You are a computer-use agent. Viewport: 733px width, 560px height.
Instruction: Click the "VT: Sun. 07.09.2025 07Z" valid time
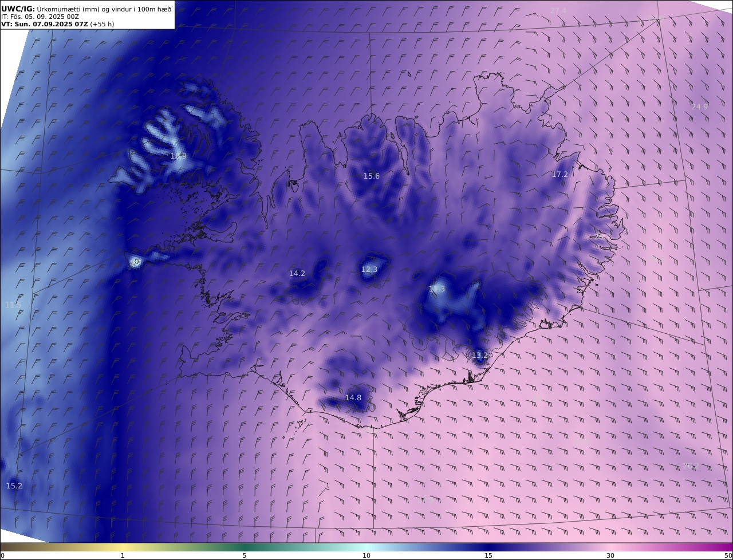click(45, 24)
